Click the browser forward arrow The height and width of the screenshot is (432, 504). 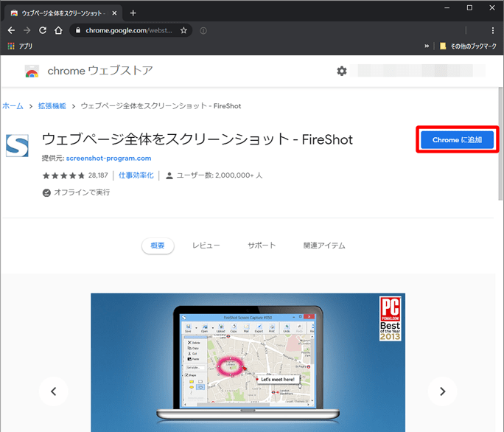tap(27, 30)
